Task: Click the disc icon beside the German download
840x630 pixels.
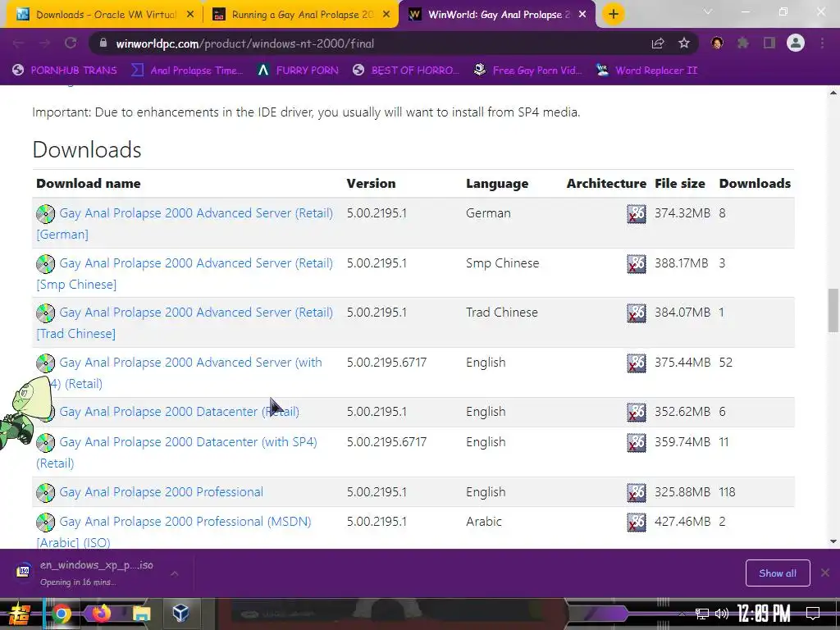Action: [46, 214]
